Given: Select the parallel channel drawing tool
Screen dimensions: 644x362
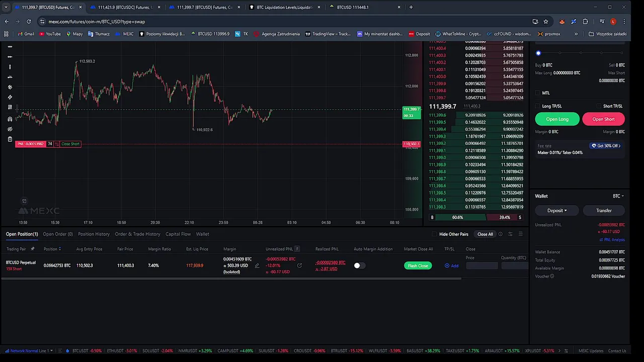Looking at the screenshot, I should pos(10,87).
